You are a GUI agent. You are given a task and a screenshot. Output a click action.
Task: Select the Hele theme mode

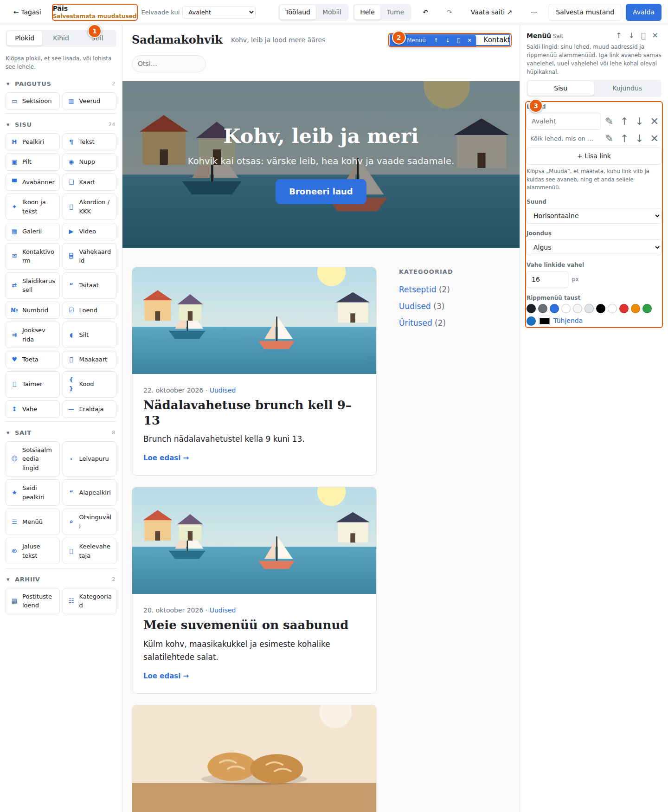click(367, 12)
